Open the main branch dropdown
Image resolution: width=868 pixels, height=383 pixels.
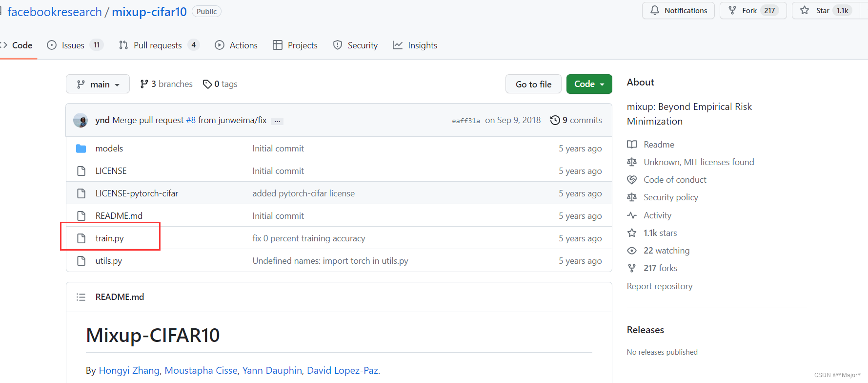click(98, 84)
